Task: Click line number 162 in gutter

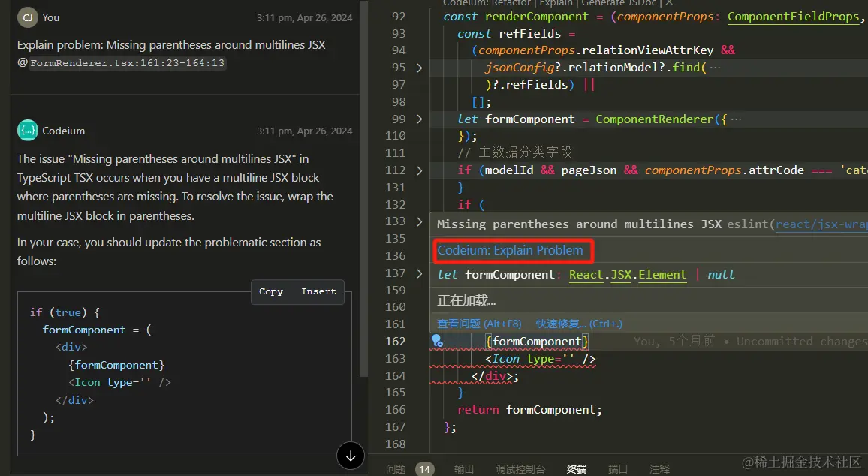Action: pos(395,342)
